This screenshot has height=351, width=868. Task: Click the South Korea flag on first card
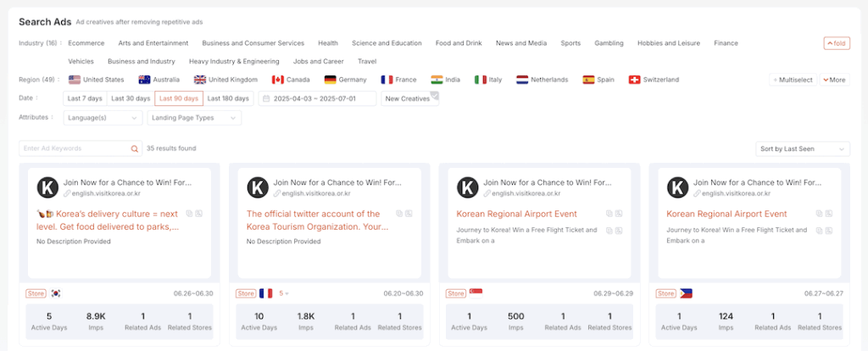click(x=56, y=293)
